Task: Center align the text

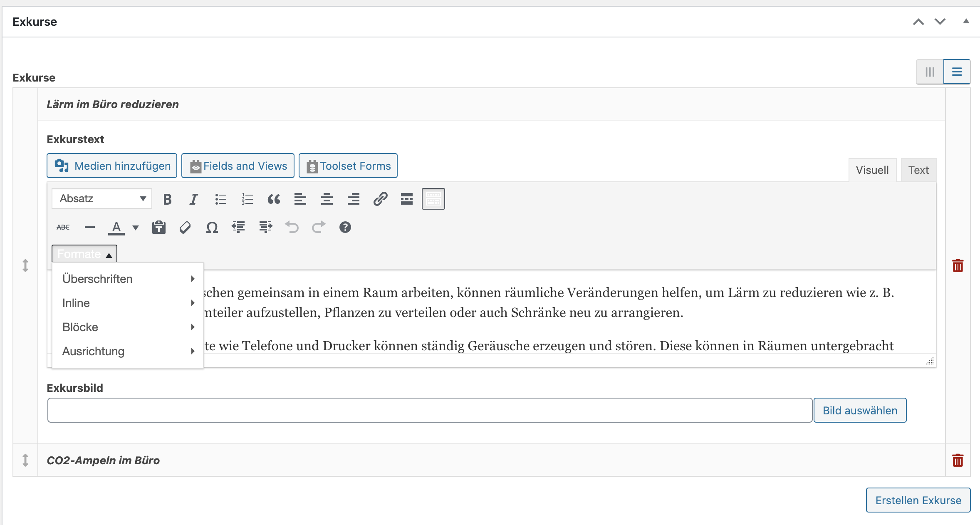Action: tap(327, 199)
